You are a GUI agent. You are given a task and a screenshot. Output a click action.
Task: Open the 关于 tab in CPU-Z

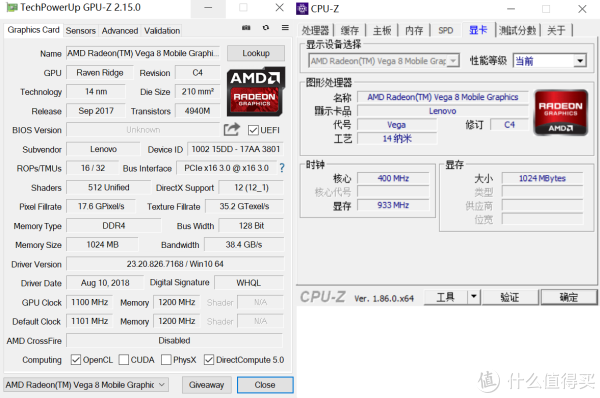tap(556, 30)
